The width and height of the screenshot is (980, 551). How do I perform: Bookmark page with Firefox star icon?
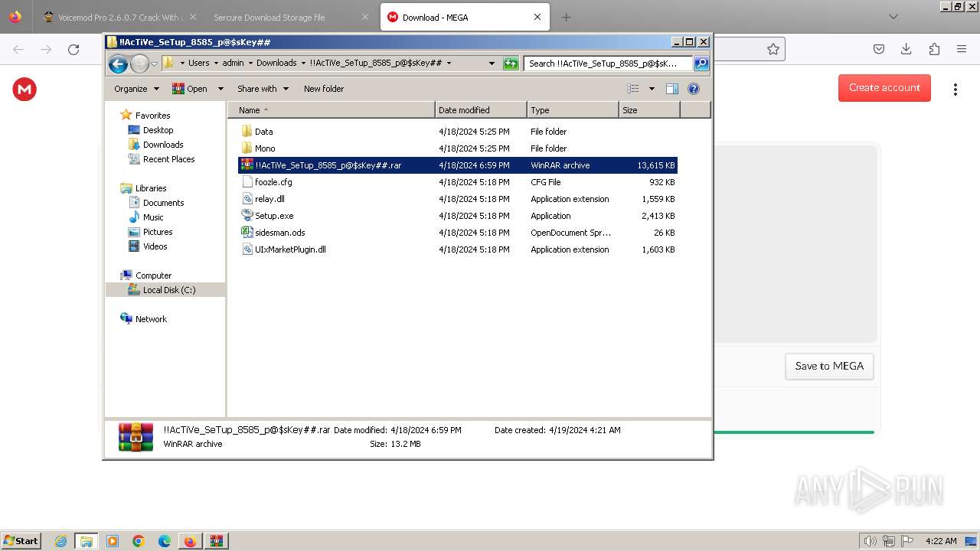coord(773,49)
